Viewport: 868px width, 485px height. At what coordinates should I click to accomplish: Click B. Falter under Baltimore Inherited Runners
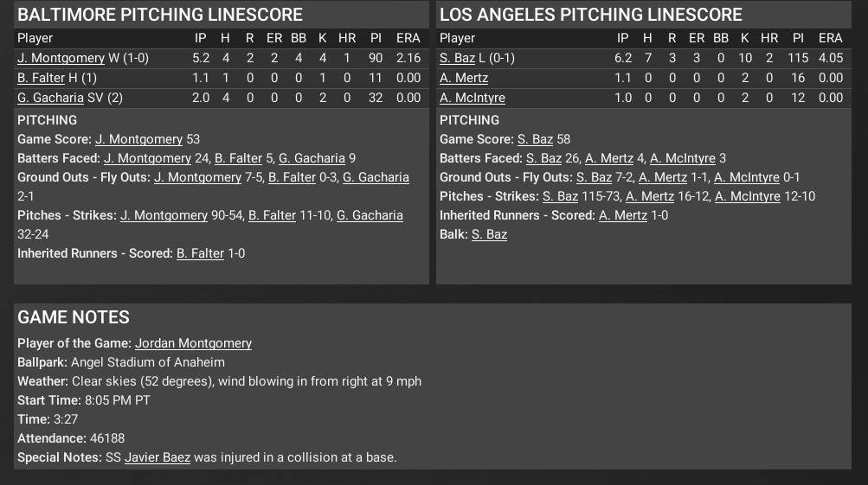coord(200,253)
